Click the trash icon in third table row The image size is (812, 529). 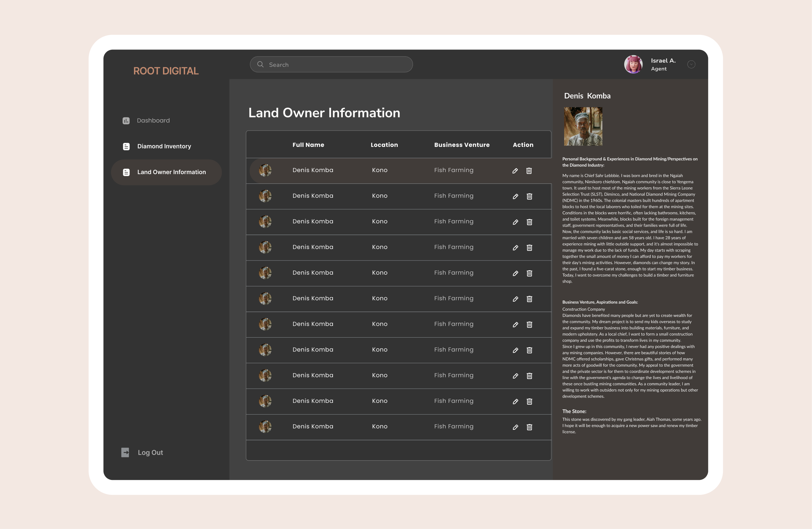tap(529, 222)
